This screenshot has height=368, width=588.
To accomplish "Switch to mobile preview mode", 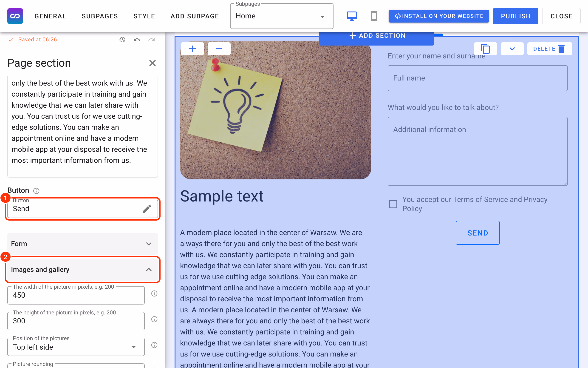I will tap(374, 16).
